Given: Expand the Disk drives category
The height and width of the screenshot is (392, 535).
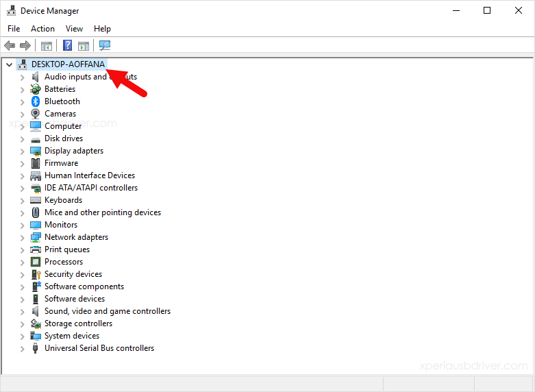Looking at the screenshot, I should click(22, 139).
